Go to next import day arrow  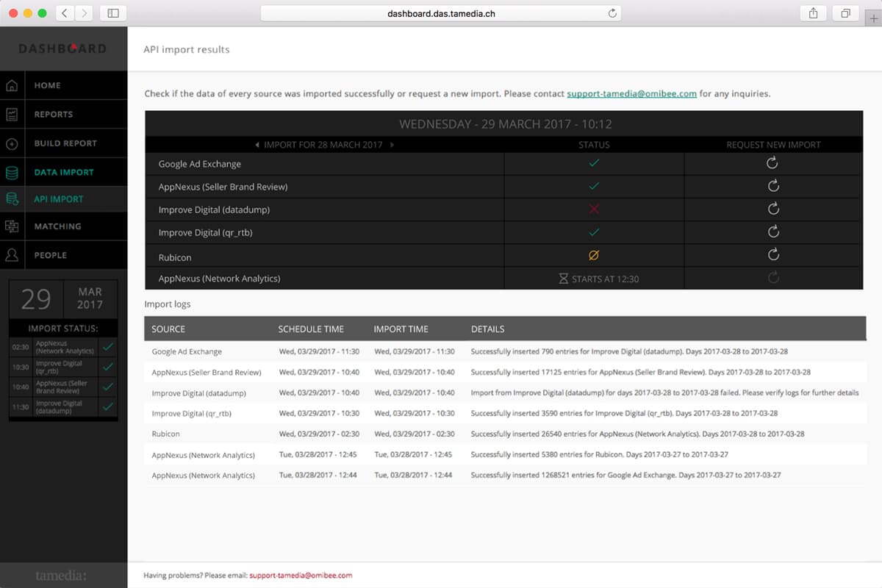pos(392,145)
